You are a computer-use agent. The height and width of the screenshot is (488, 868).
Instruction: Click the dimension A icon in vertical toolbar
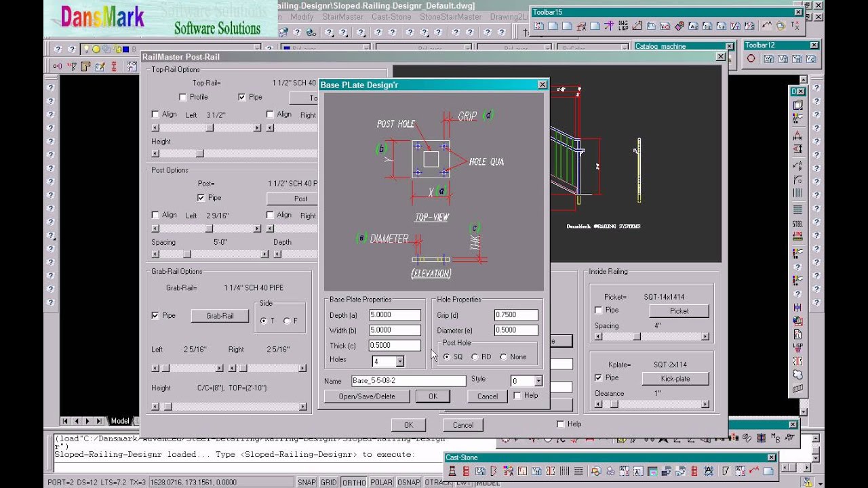[x=798, y=136]
